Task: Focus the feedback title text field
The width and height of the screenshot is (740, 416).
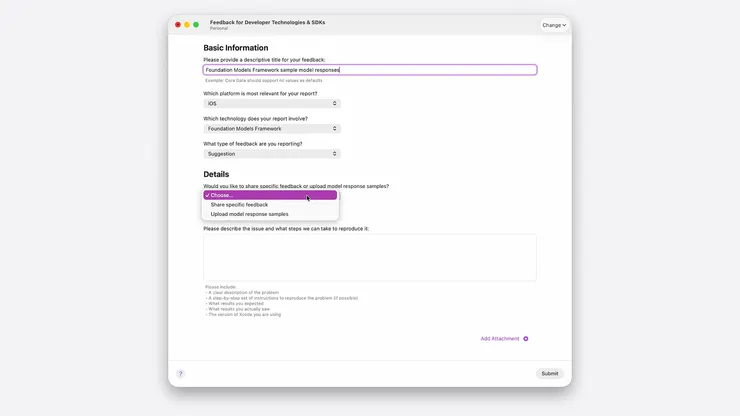Action: click(370, 70)
